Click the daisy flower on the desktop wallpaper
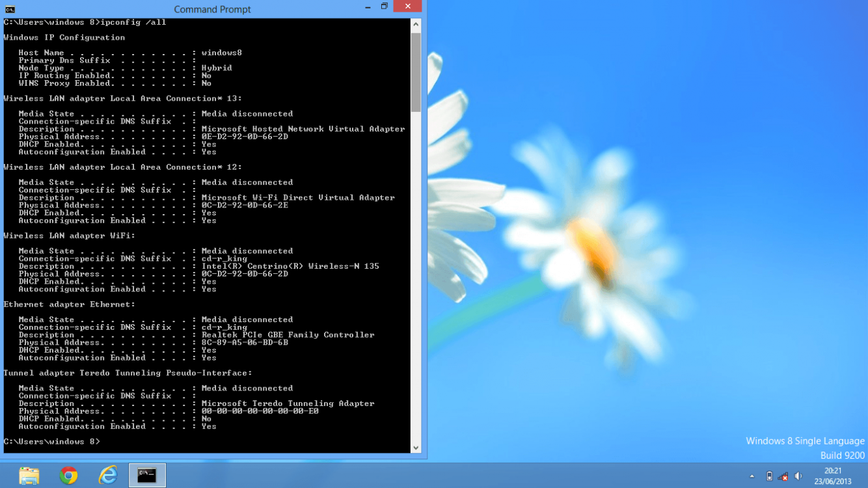The width and height of the screenshot is (868, 488). [x=586, y=247]
